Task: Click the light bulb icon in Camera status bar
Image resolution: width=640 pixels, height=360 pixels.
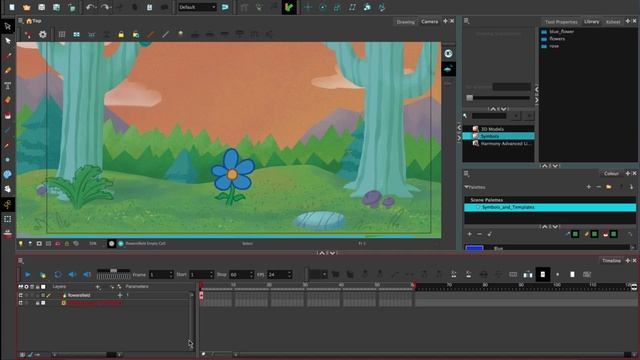Action: coord(20,244)
